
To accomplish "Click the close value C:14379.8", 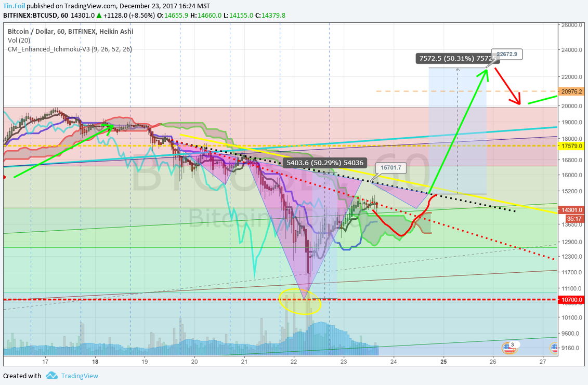I will (270, 16).
